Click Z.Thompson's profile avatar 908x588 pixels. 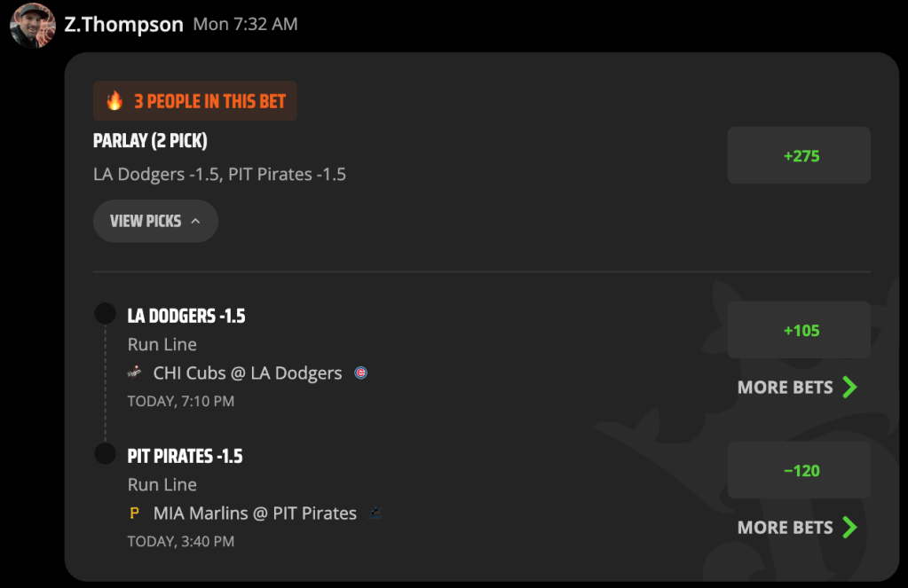pos(33,25)
